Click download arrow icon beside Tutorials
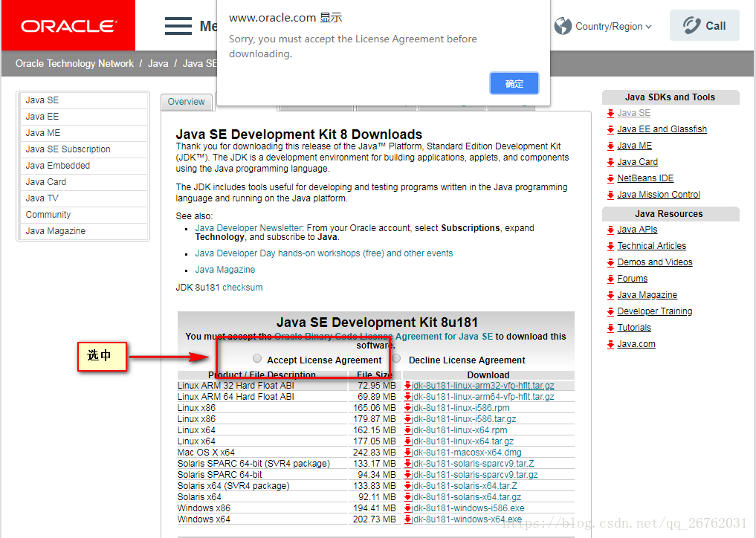Screen dimensions: 756x538 point(610,328)
